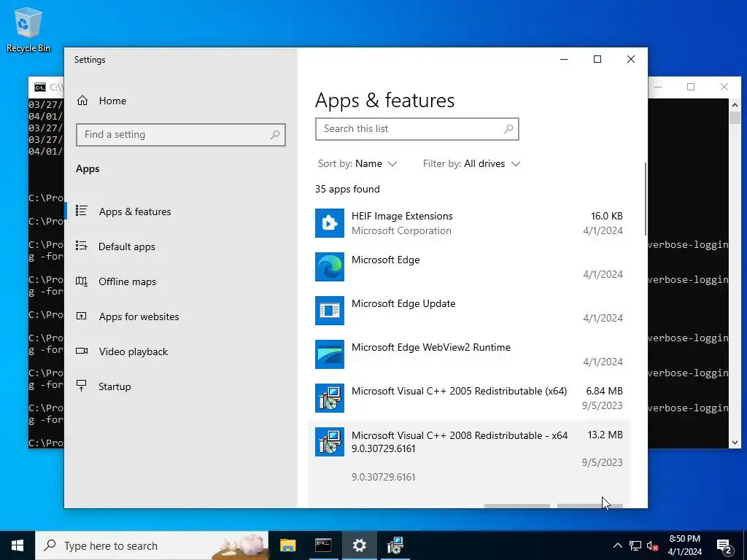Image resolution: width=747 pixels, height=560 pixels.
Task: Click Command Prompt window title icon
Action: point(40,87)
